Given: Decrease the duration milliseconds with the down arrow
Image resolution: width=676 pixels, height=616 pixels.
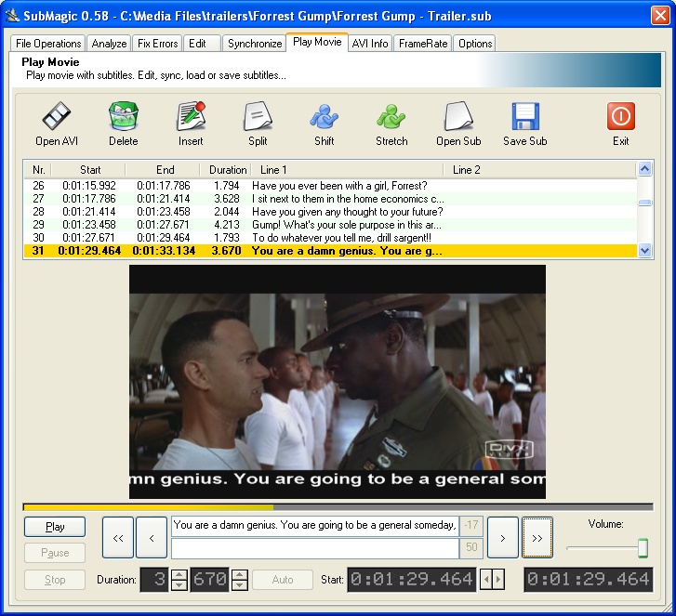Looking at the screenshot, I should [x=239, y=585].
